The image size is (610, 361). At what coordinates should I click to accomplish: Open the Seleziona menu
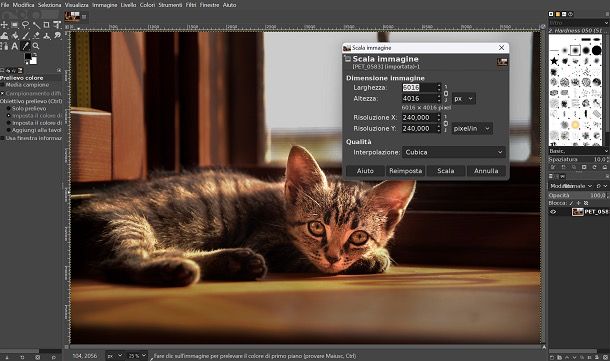(49, 5)
